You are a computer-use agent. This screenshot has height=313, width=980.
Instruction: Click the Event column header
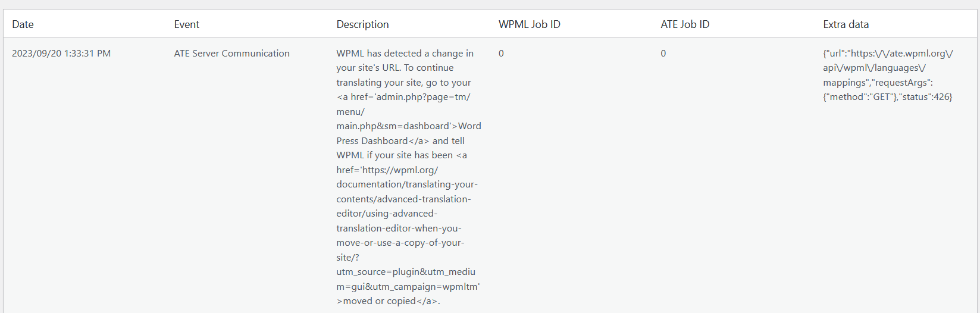tap(186, 24)
